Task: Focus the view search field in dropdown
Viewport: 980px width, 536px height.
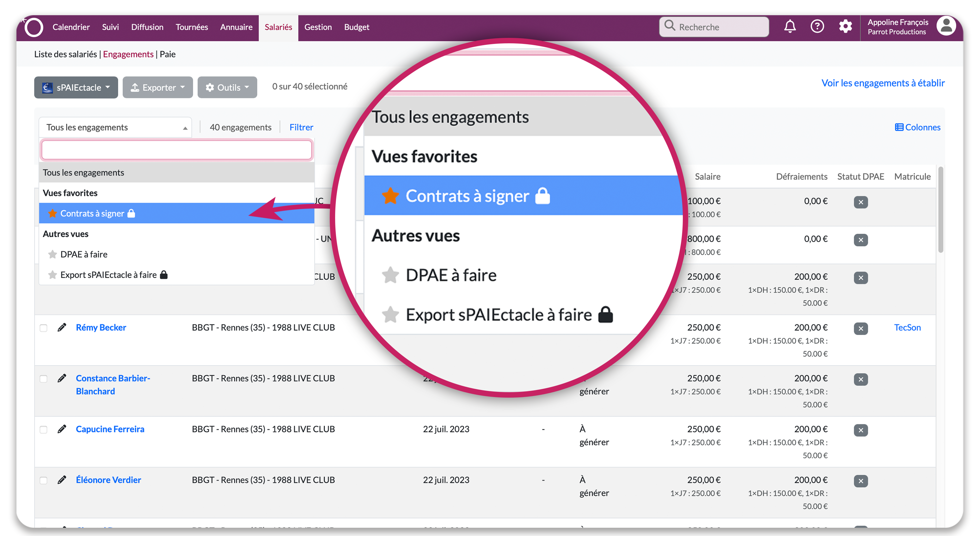Action: (176, 150)
